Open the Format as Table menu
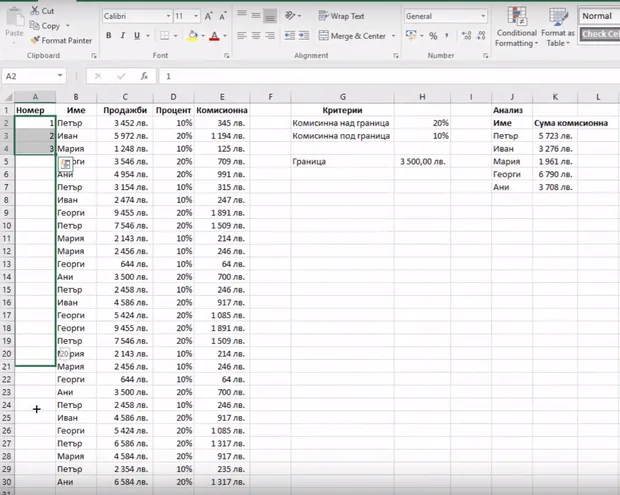Image resolution: width=620 pixels, height=495 pixels. coord(558,27)
